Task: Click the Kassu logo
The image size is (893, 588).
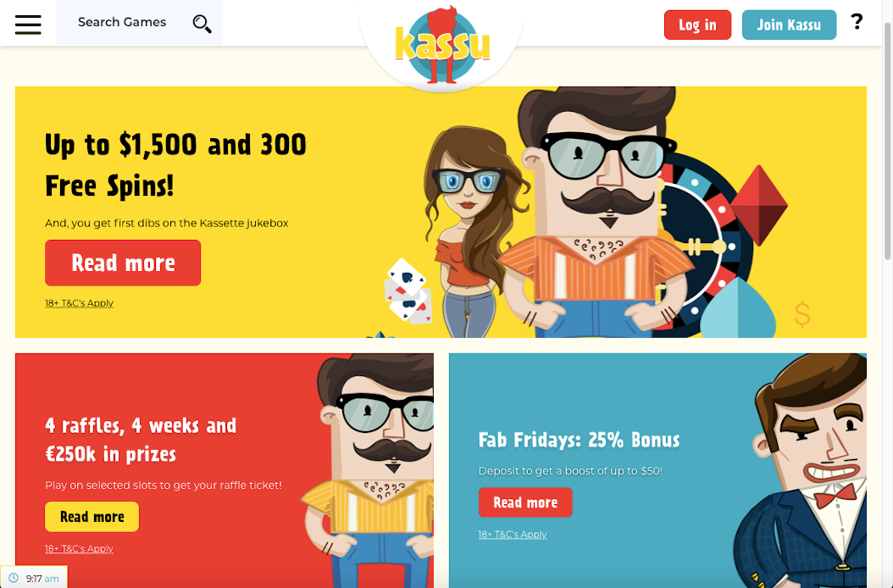Action: pyautogui.click(x=442, y=44)
